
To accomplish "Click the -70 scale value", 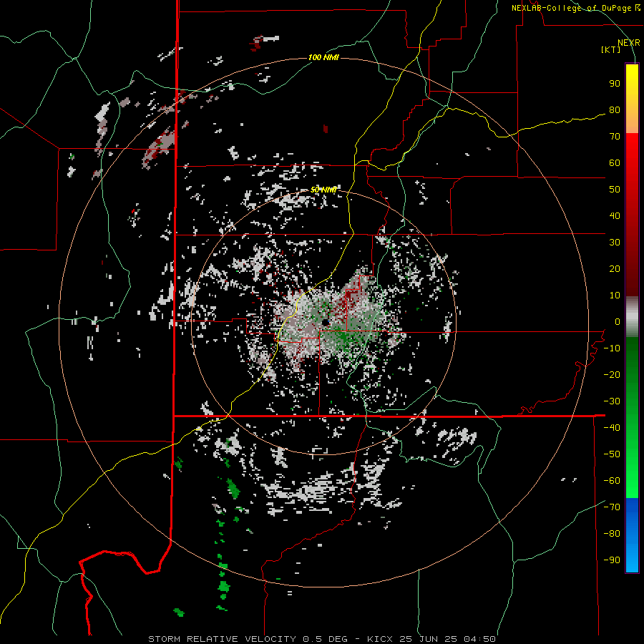I will [612, 507].
